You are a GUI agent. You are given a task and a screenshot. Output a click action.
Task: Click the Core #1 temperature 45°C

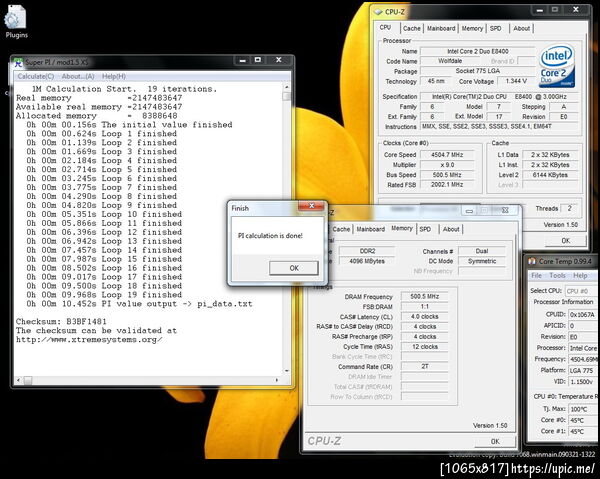pyautogui.click(x=582, y=431)
